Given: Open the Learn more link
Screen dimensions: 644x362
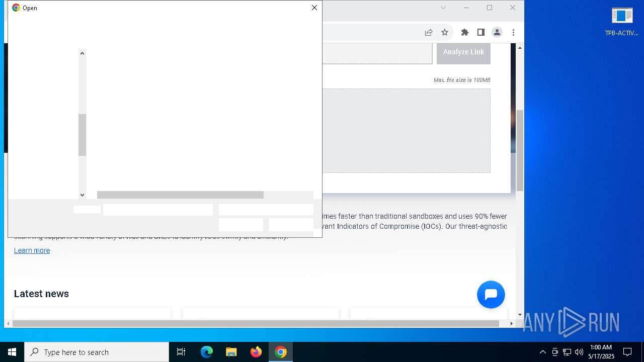Looking at the screenshot, I should tap(32, 250).
